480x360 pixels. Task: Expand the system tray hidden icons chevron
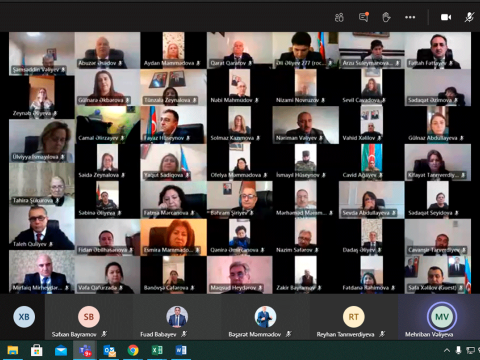447,350
